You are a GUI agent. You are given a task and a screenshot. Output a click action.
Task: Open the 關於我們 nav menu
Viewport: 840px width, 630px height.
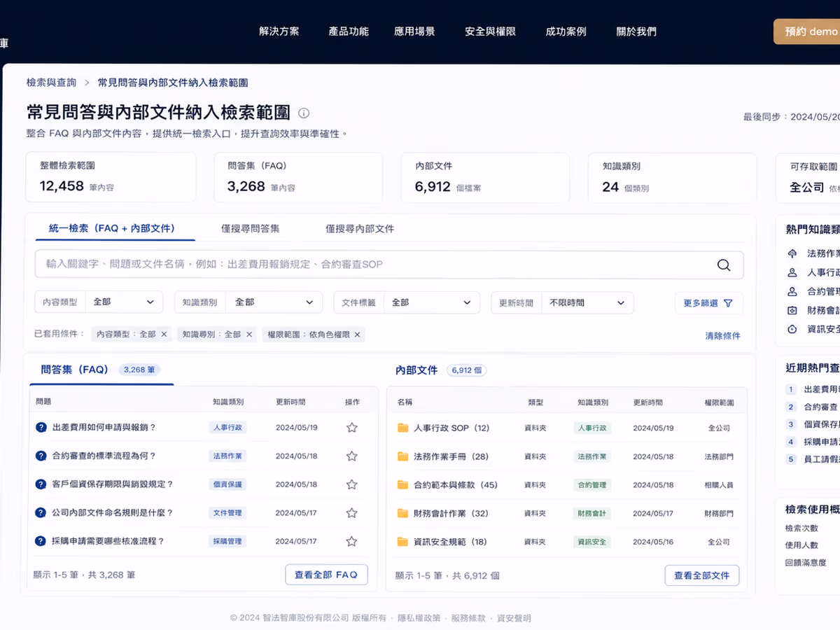tap(636, 31)
